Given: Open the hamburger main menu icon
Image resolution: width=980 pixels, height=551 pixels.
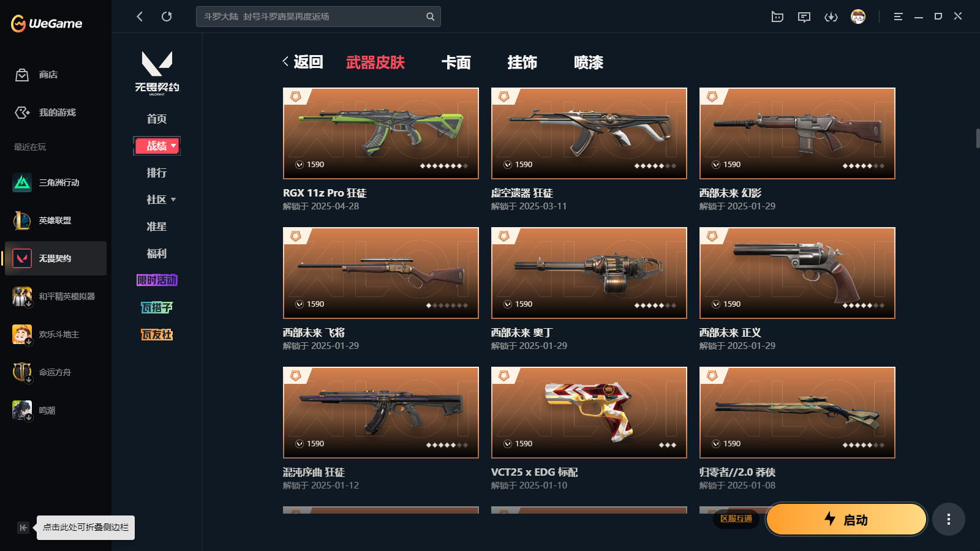Looking at the screenshot, I should coord(898,17).
